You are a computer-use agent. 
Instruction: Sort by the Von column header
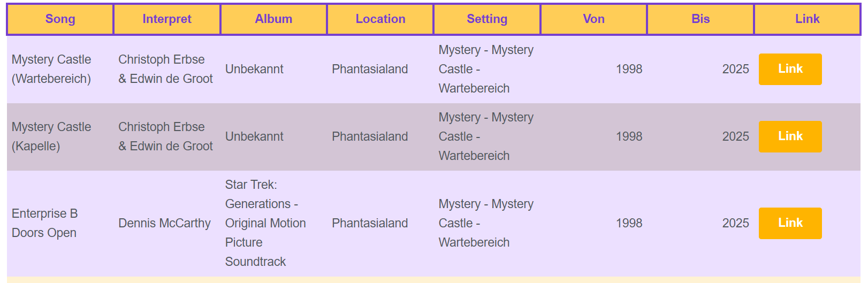pos(593,19)
